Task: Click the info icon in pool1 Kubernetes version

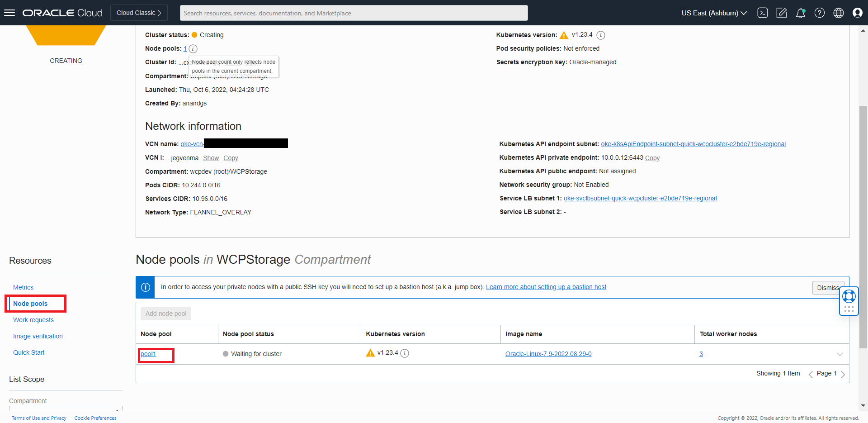Action: [x=405, y=353]
